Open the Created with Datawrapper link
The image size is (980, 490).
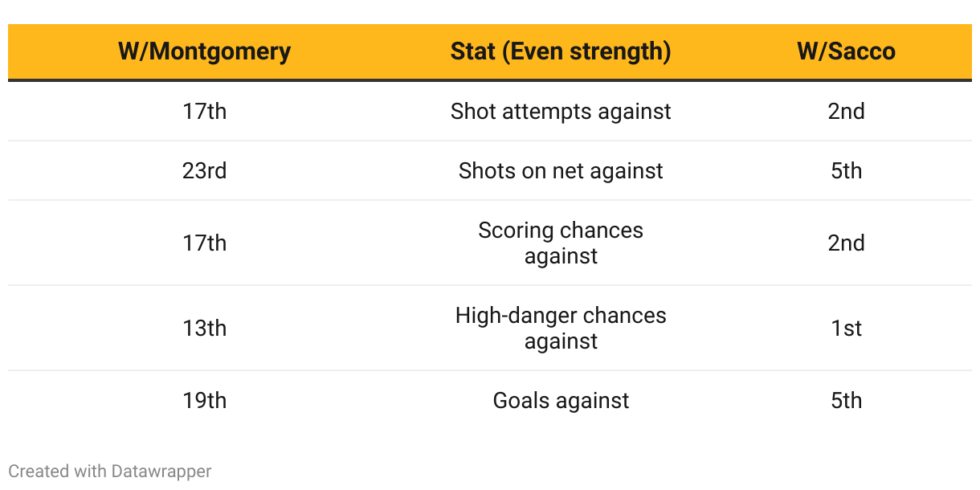(110, 471)
